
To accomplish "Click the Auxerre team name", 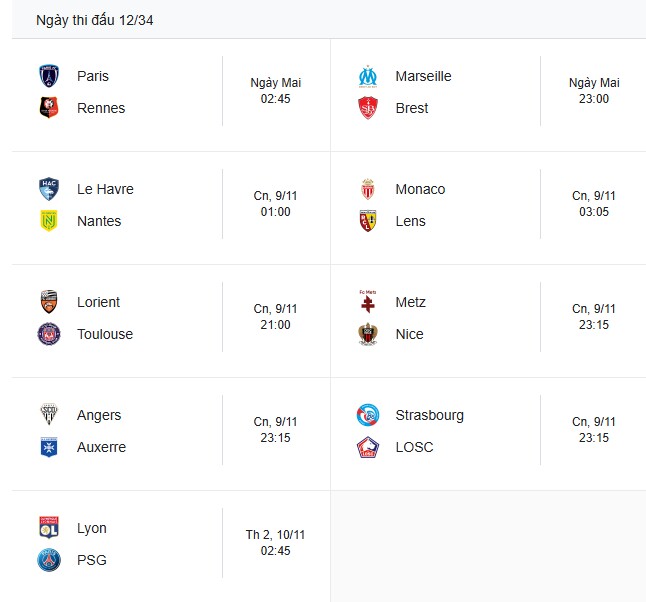I will [x=102, y=447].
